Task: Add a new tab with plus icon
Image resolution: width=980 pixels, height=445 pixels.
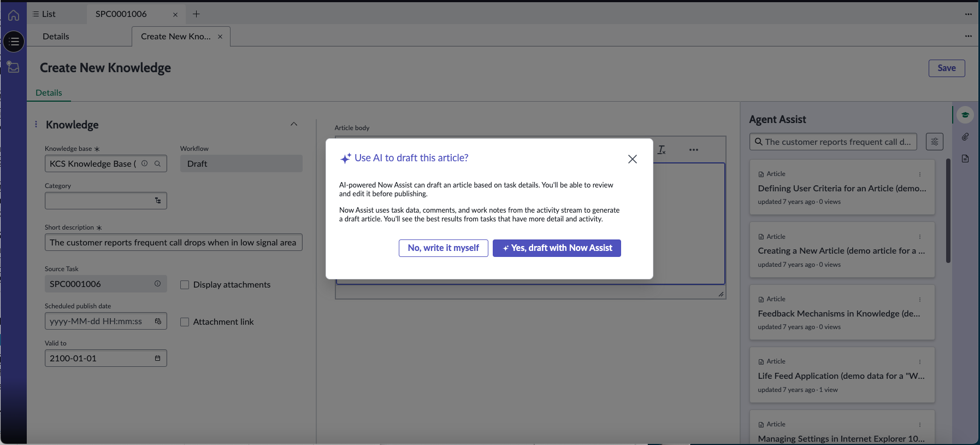Action: click(196, 14)
